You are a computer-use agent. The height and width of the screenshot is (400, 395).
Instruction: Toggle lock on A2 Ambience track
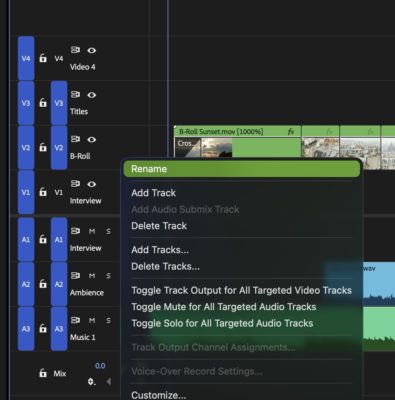(x=43, y=284)
